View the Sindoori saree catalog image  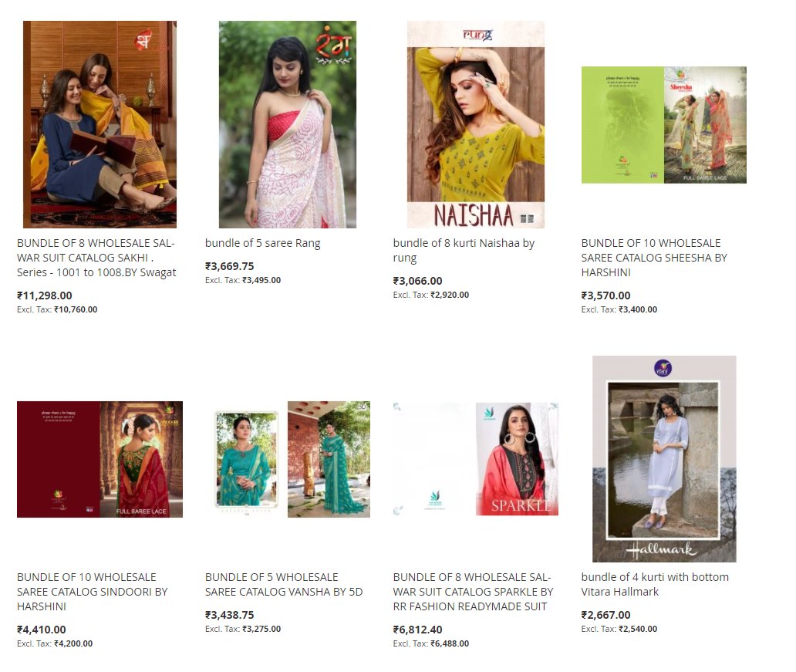click(99, 459)
